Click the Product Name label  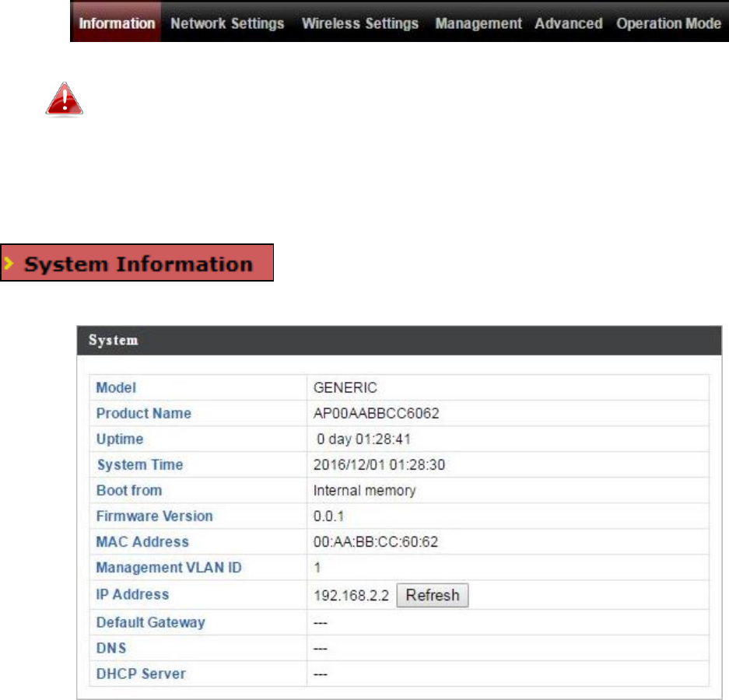coord(144,413)
